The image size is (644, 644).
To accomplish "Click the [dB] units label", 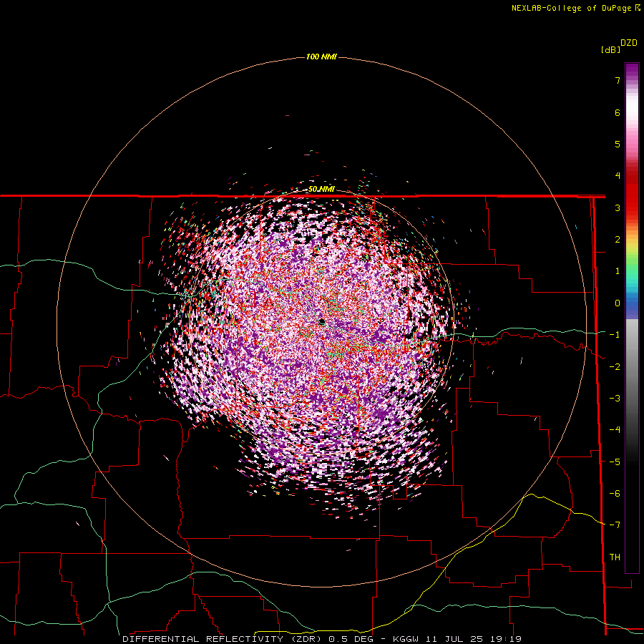I will pyautogui.click(x=610, y=50).
